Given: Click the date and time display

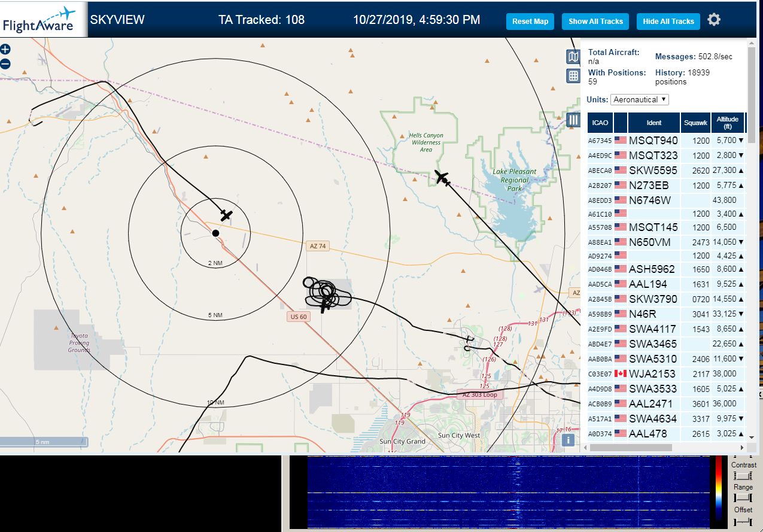Looking at the screenshot, I should [416, 20].
